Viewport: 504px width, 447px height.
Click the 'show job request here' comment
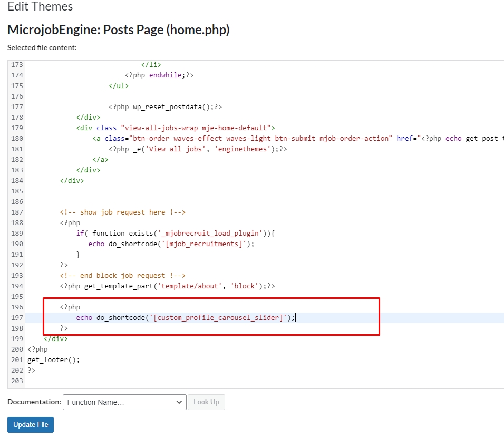pos(122,212)
